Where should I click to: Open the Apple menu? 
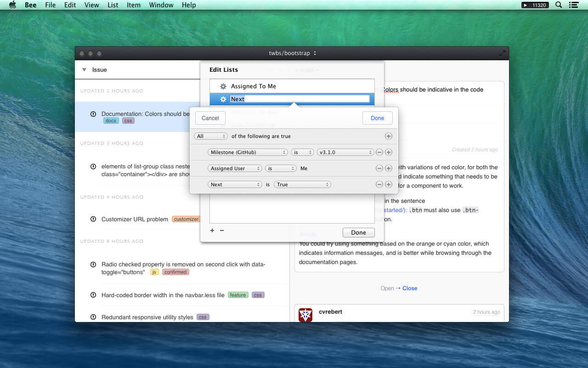(x=12, y=5)
